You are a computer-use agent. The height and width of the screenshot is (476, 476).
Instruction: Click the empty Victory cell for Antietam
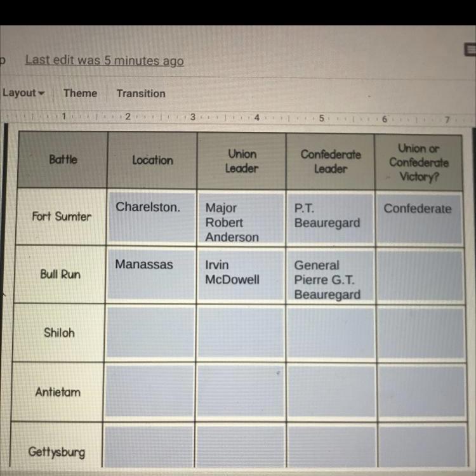click(422, 392)
